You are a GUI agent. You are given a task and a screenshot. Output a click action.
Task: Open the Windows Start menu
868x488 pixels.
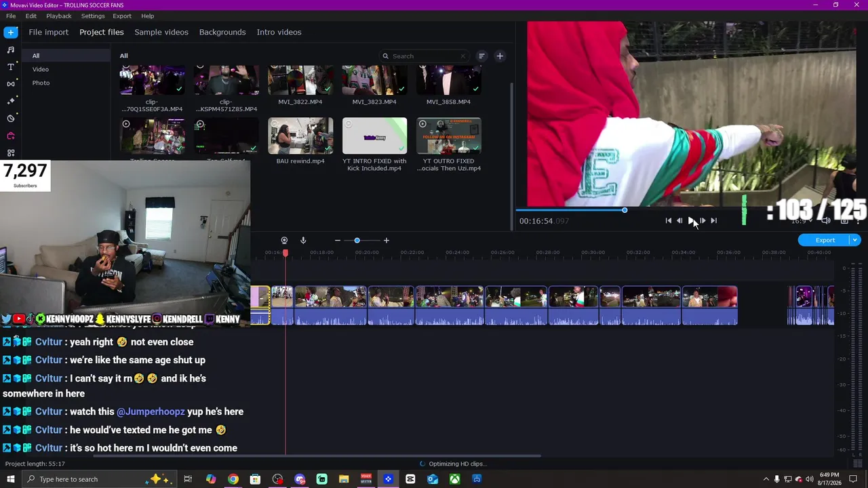[x=10, y=479]
